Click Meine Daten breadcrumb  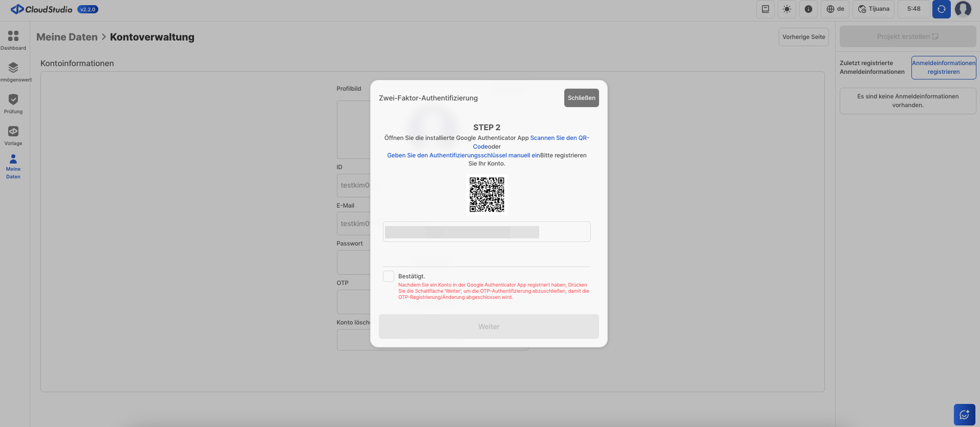click(x=67, y=37)
